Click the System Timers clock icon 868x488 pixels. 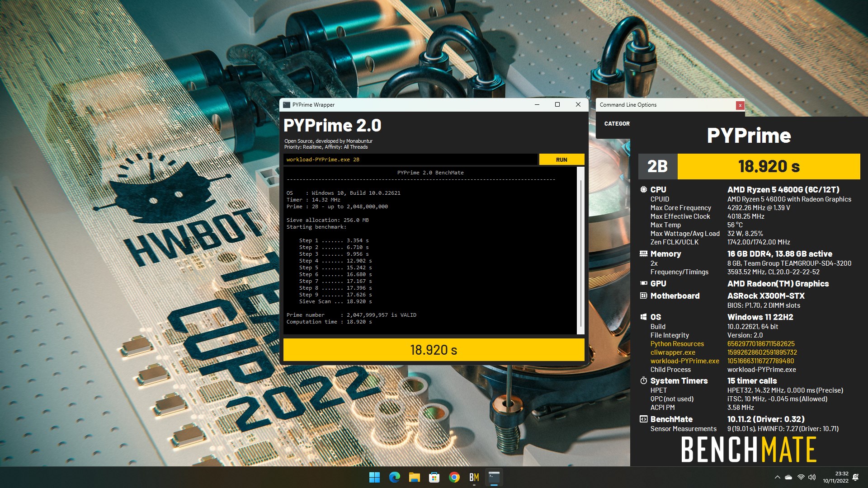(643, 380)
